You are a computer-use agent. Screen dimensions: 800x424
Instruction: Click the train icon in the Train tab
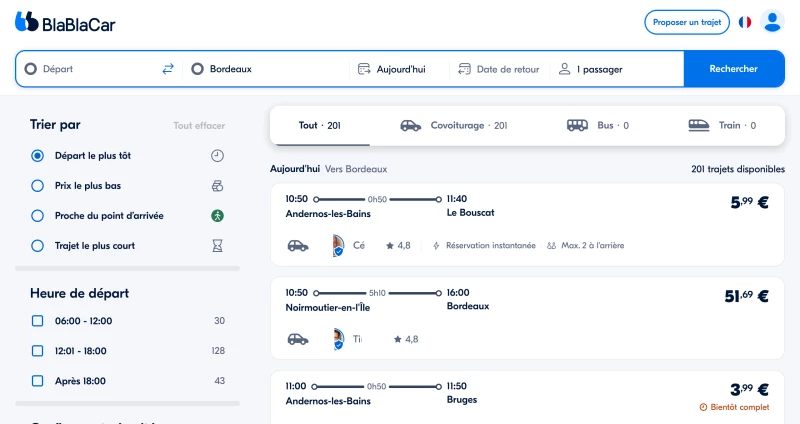pos(699,125)
